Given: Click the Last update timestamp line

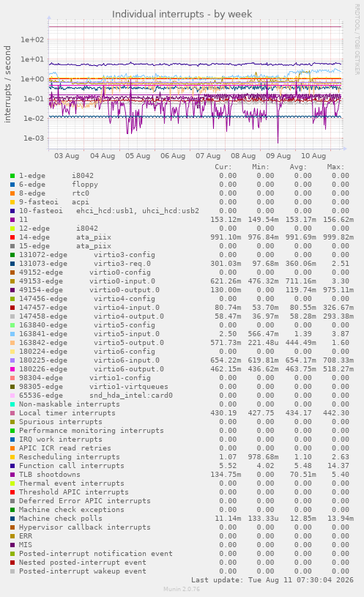Looking at the screenshot, I should 272,580.
